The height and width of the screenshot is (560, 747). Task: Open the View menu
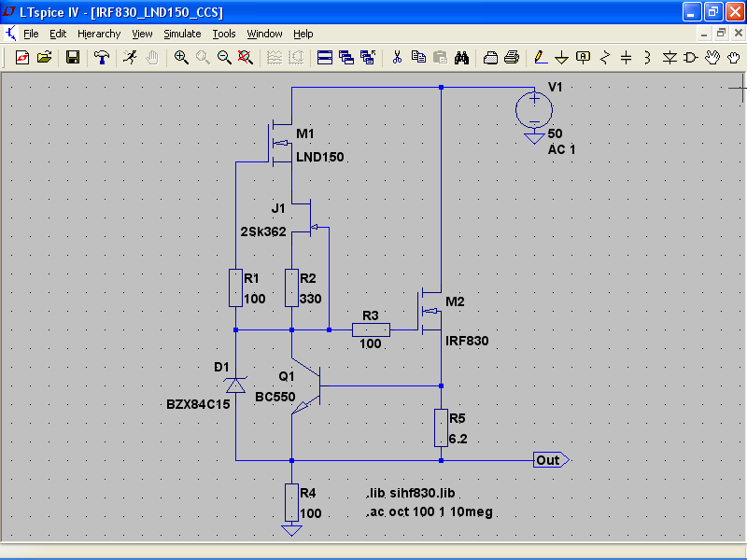point(142,34)
